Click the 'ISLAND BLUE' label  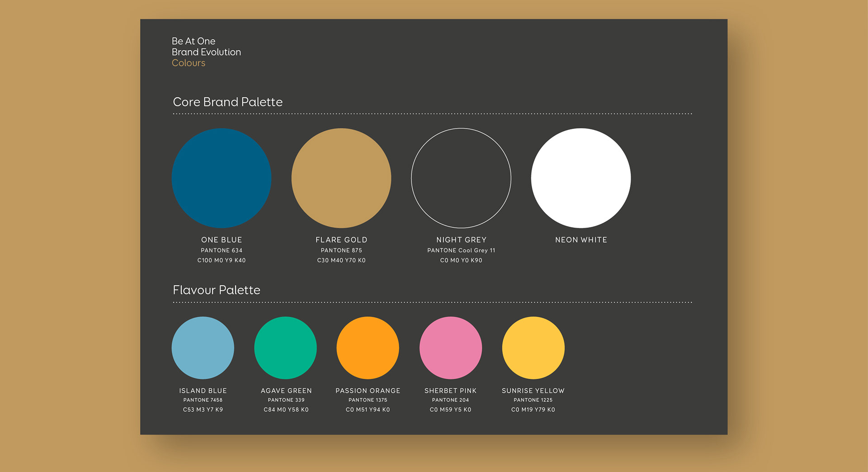point(203,391)
